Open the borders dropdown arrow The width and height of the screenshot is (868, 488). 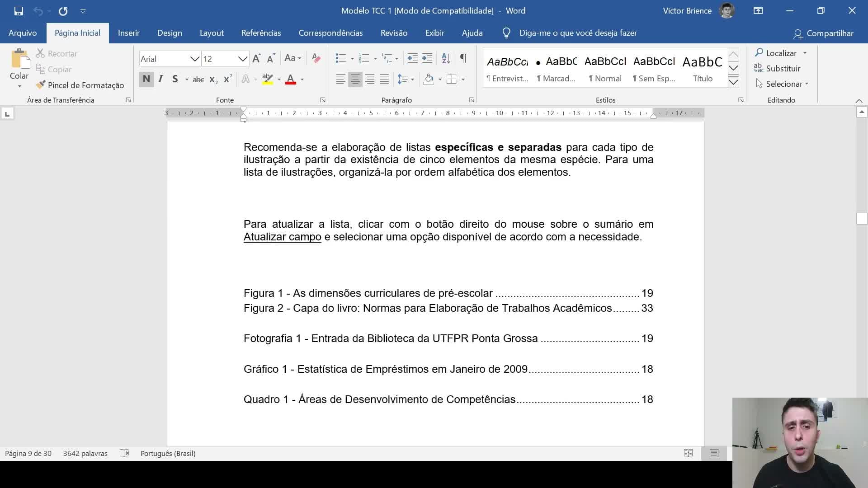point(463,80)
